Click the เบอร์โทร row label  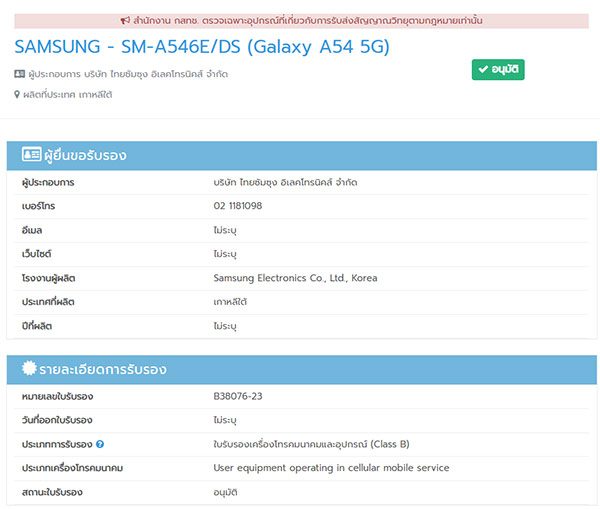click(x=38, y=206)
